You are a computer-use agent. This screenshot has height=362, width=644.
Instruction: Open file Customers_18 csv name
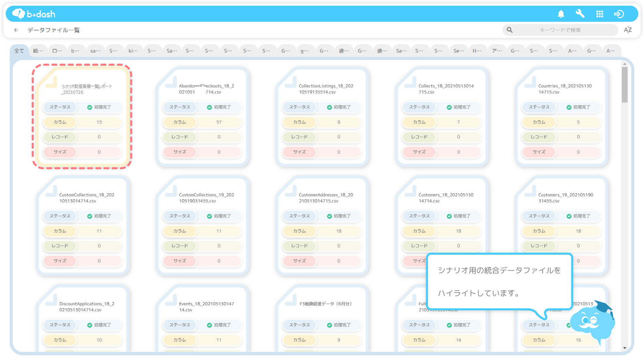pos(446,198)
